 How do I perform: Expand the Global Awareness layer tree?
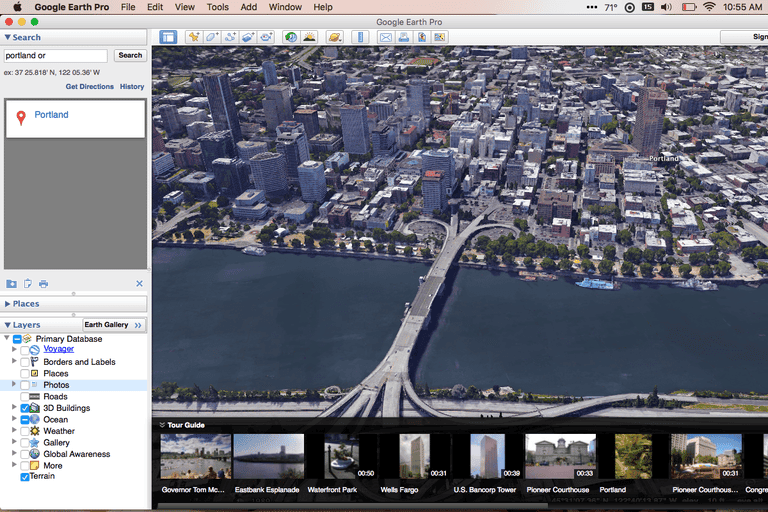click(14, 453)
